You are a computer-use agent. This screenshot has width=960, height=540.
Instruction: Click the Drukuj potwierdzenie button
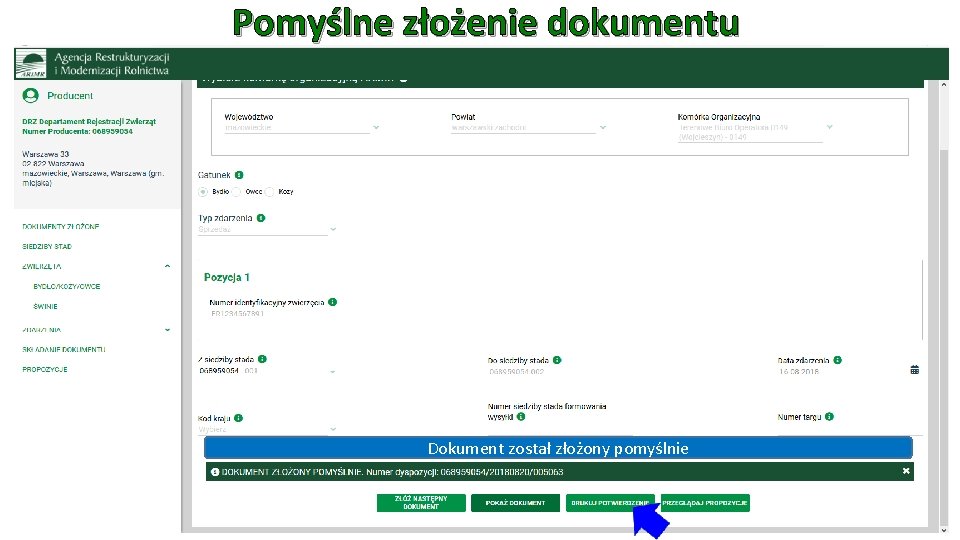610,503
